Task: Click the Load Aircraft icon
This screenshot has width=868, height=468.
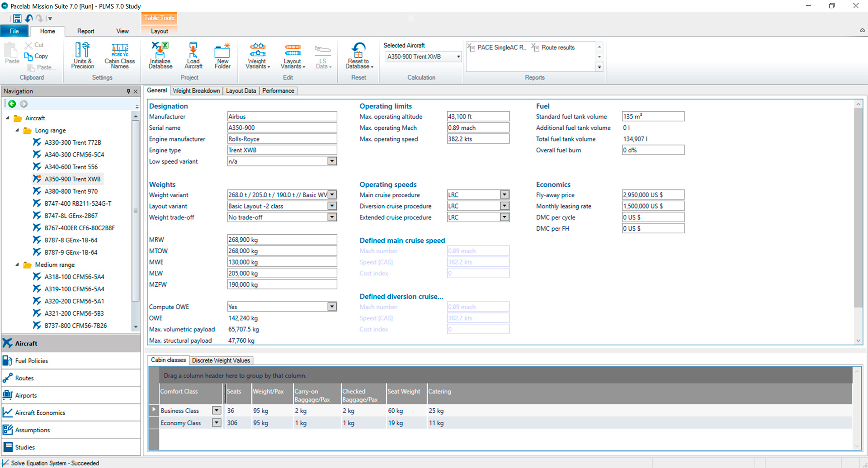Action: [x=193, y=56]
